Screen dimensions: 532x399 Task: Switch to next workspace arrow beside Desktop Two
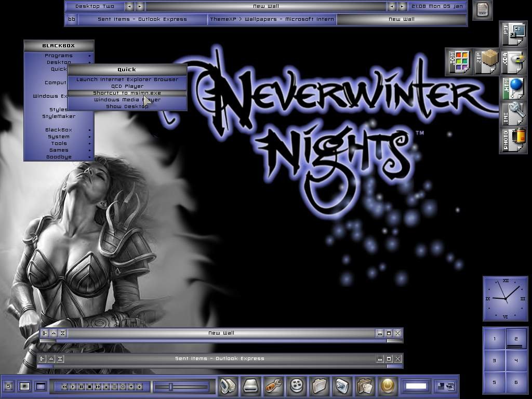click(139, 6)
